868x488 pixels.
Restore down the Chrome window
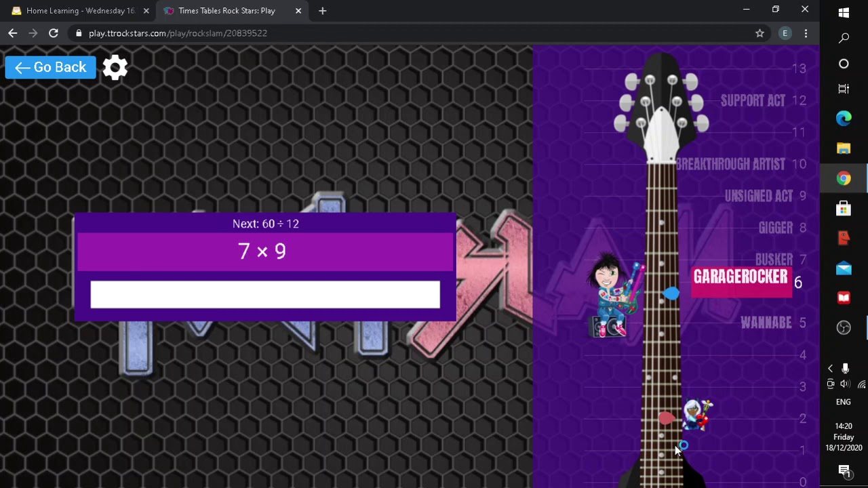point(775,9)
